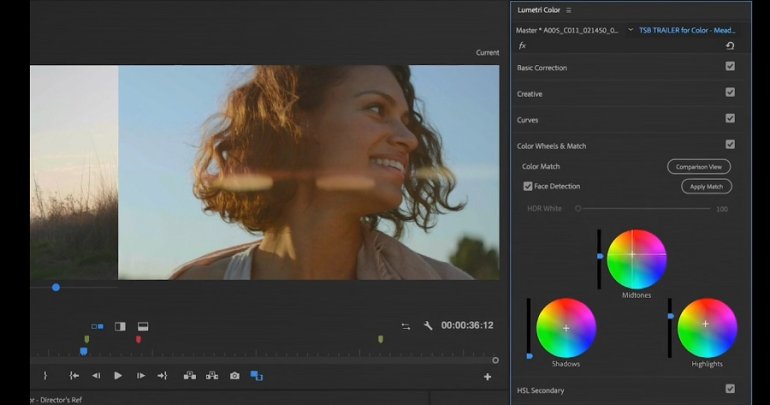Toggle the Curves section checkbox
Screen dimensions: 770x405
730,119
